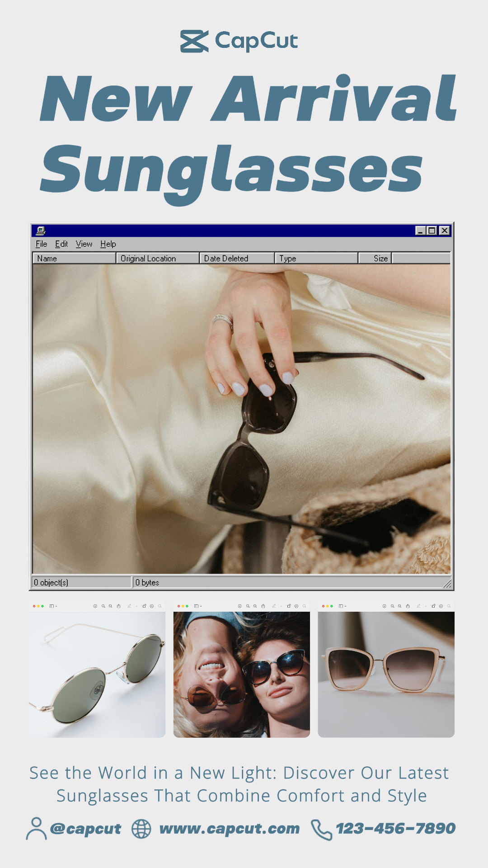The height and width of the screenshot is (868, 488).
Task: Click the phone number 123-456-7890
Action: point(395,829)
